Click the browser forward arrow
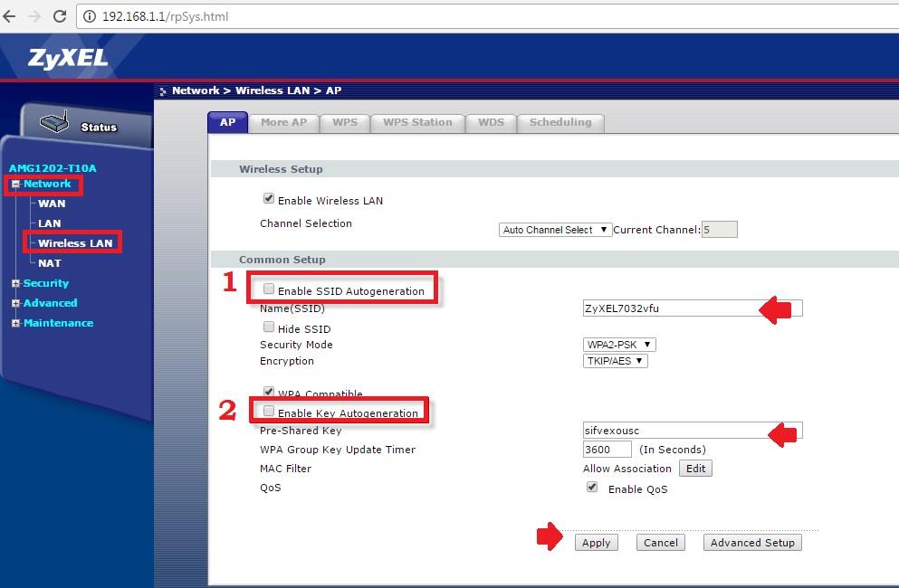The height and width of the screenshot is (588, 899). pos(35,16)
